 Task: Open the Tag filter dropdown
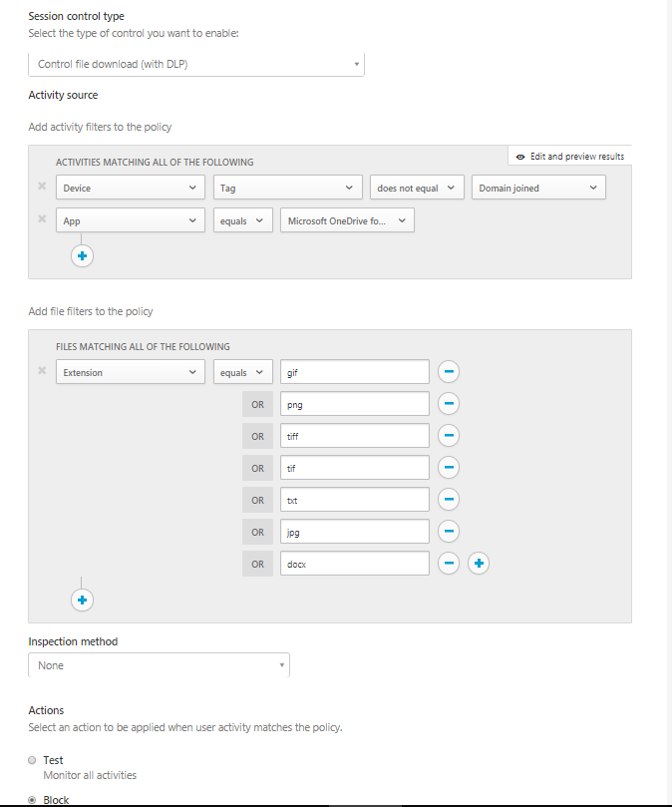coord(287,187)
